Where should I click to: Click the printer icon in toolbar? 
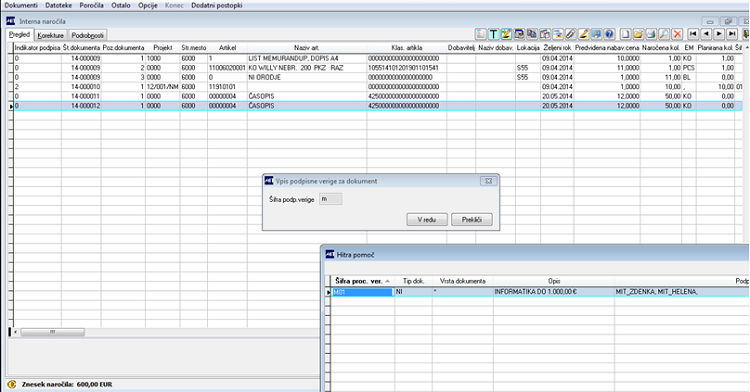coord(651,34)
